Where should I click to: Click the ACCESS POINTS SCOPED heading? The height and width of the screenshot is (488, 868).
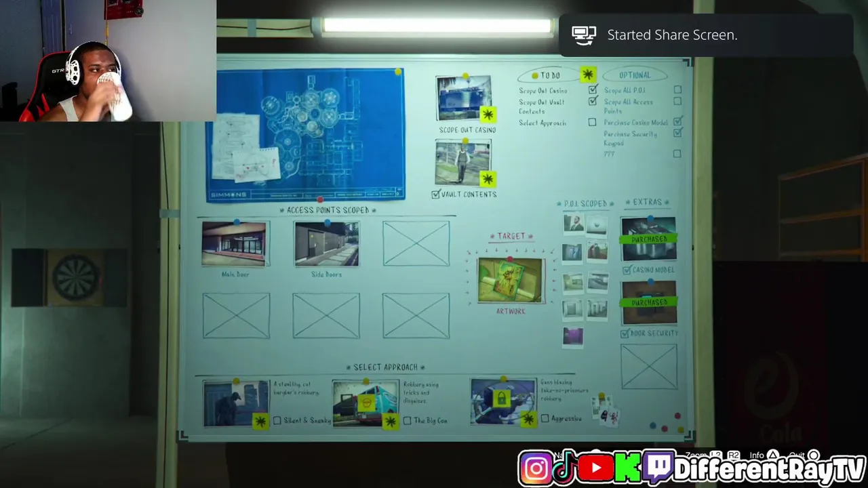click(328, 210)
